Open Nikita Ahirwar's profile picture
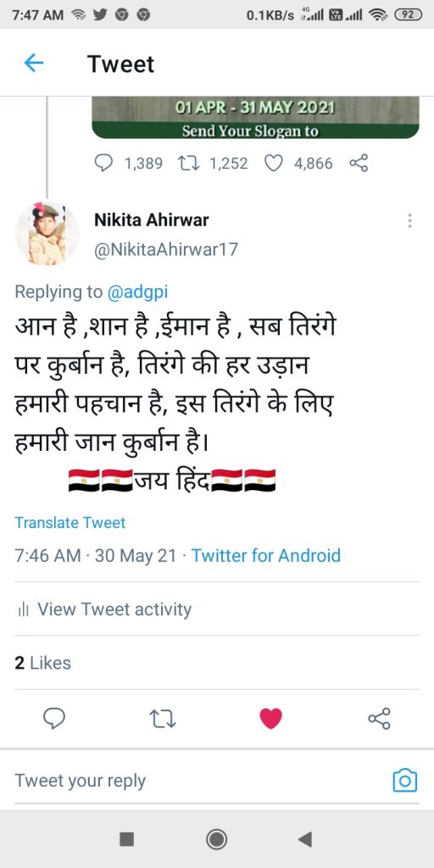Image resolution: width=434 pixels, height=868 pixels. pos(47,234)
